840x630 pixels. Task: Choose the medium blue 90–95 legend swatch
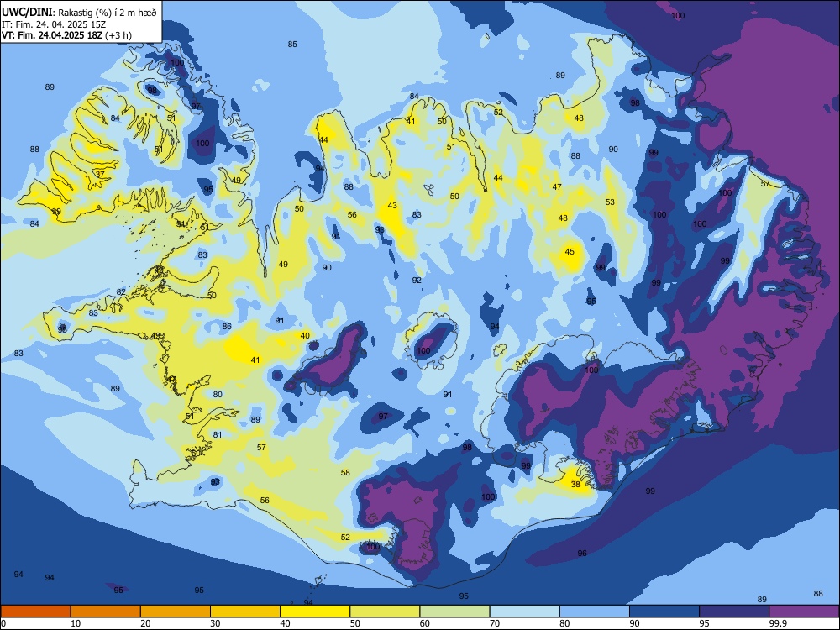click(x=664, y=612)
